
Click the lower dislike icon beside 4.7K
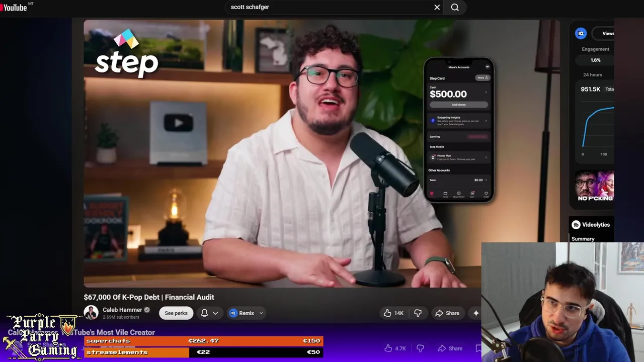420,348
